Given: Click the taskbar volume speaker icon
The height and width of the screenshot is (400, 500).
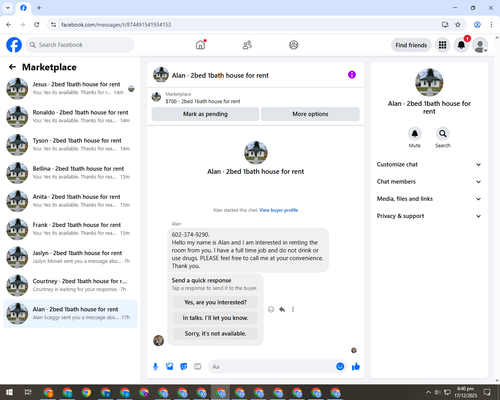Looking at the screenshot, I should click(x=437, y=392).
